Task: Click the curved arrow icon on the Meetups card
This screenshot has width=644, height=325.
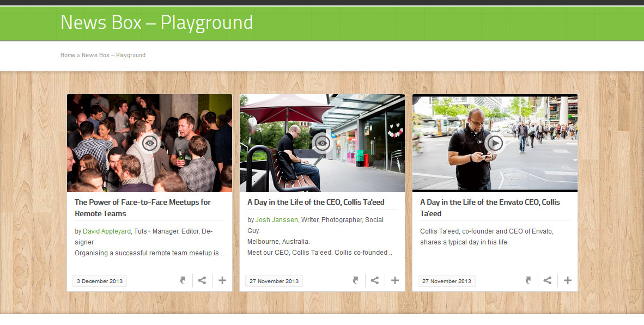Action: (x=183, y=280)
